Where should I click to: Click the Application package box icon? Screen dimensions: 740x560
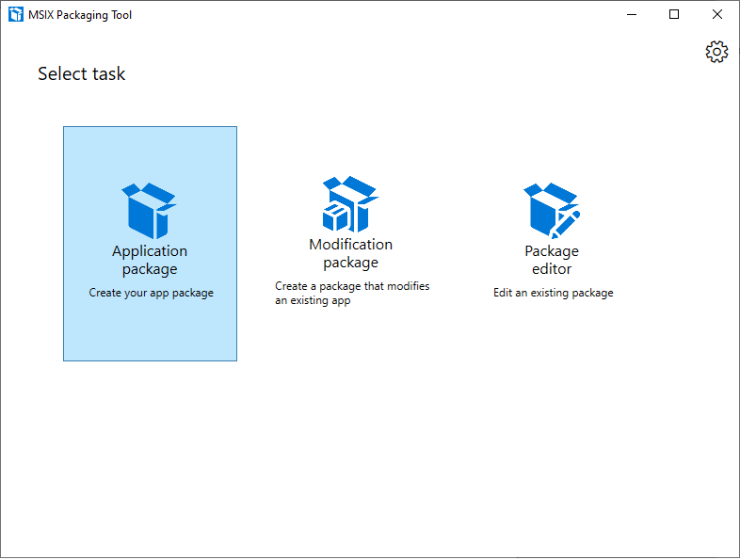(150, 211)
